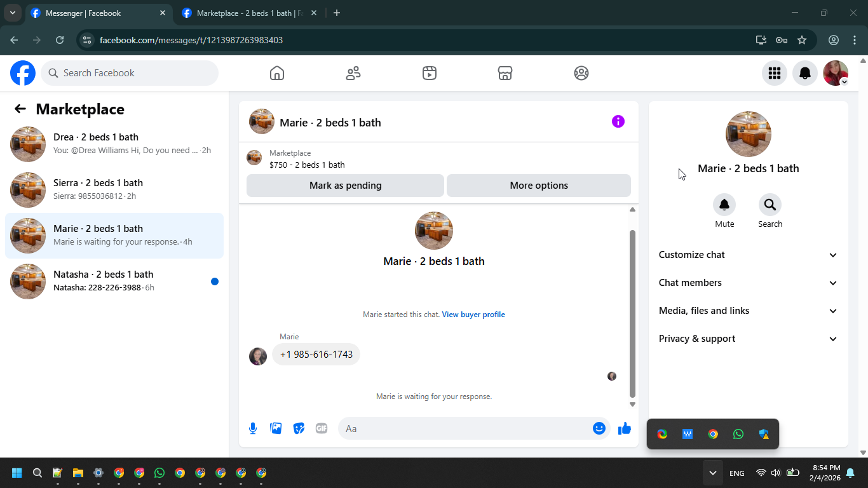The width and height of the screenshot is (868, 488).
Task: Click the back arrow beside Marketplace heading
Action: tap(20, 109)
